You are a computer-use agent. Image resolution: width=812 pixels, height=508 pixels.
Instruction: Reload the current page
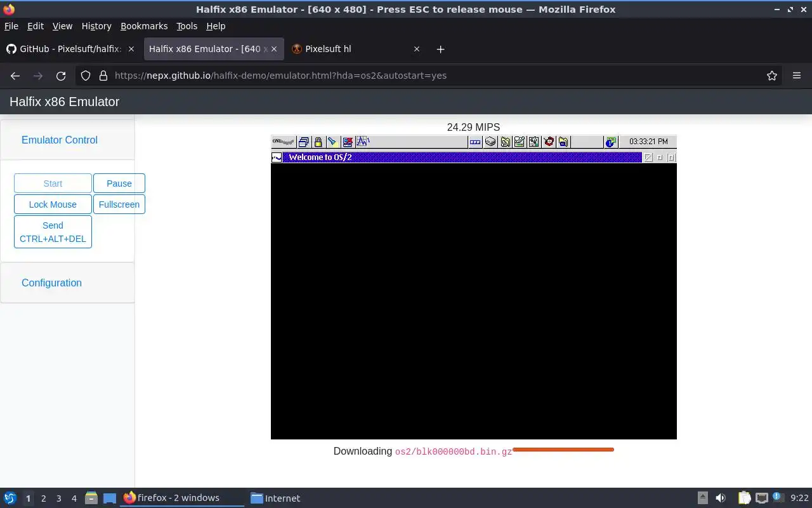(61, 76)
